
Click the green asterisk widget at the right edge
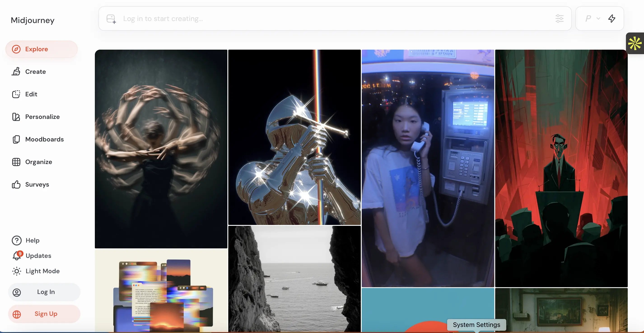point(635,44)
